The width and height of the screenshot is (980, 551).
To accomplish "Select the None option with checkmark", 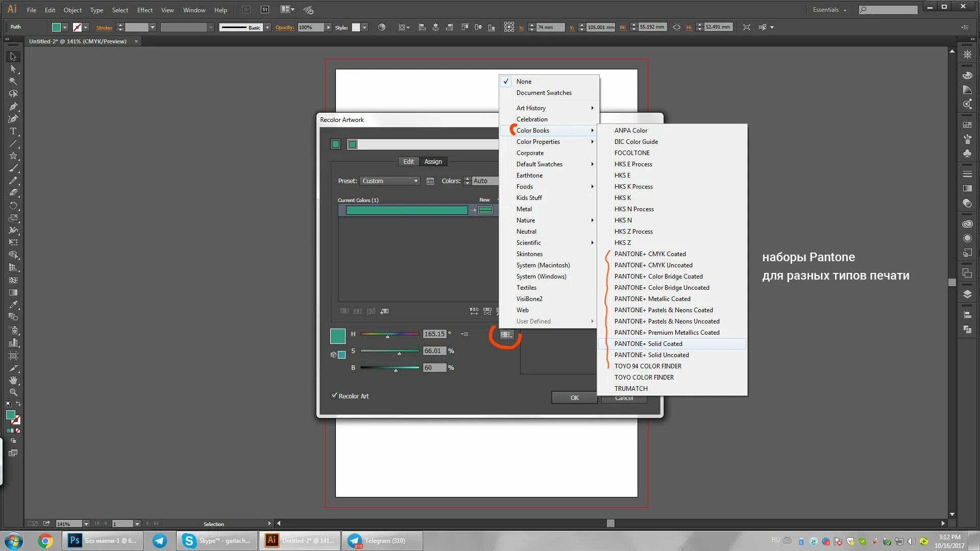I will 524,82.
